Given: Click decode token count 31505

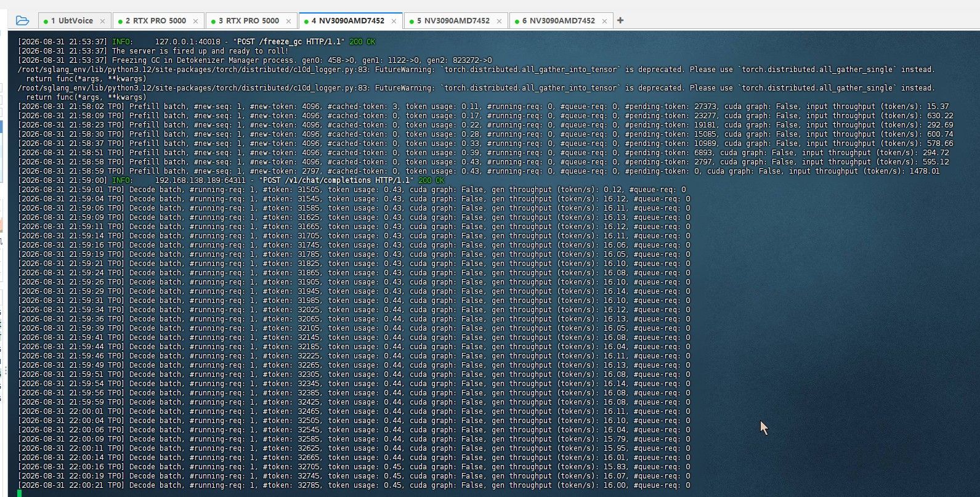Looking at the screenshot, I should (x=308, y=190).
